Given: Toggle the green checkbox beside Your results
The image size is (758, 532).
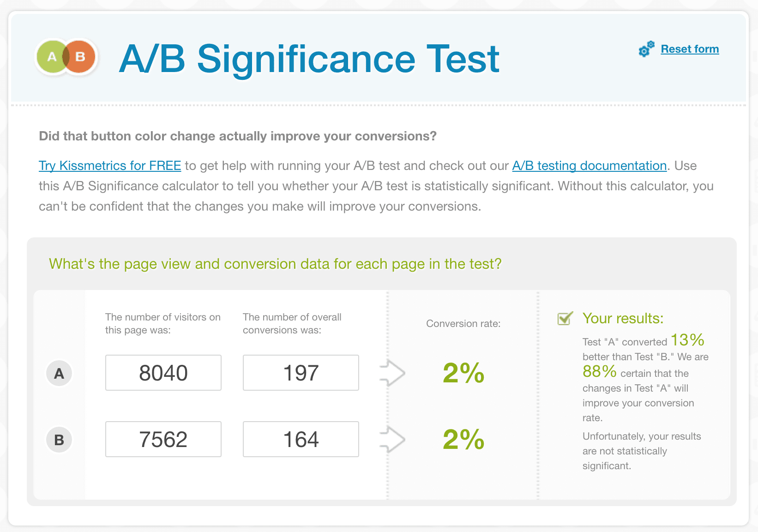Looking at the screenshot, I should [564, 318].
